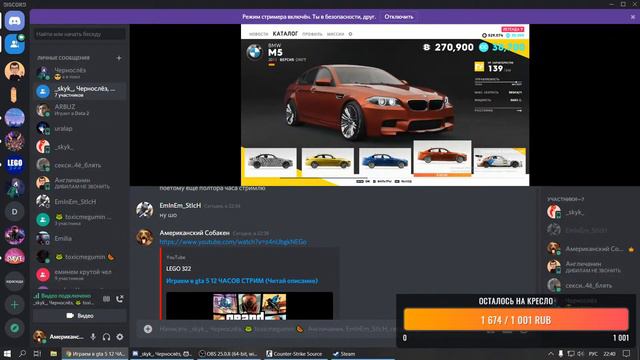Click the attach plus icon in message box

[x=148, y=329]
